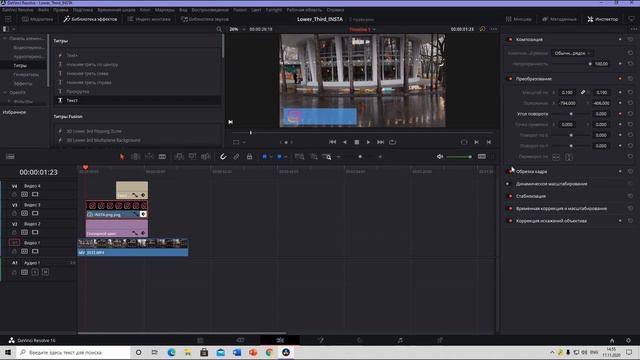
Task: Play forward in viewer transport
Action: click(368, 142)
